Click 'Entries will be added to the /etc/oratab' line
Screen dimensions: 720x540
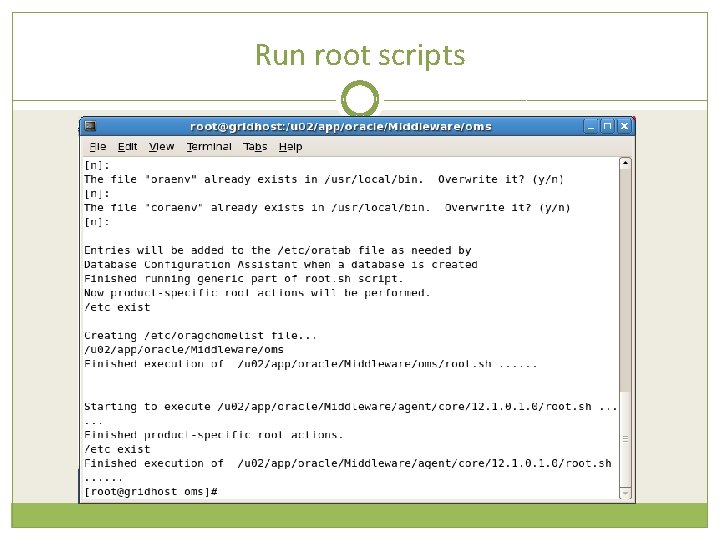(278, 251)
